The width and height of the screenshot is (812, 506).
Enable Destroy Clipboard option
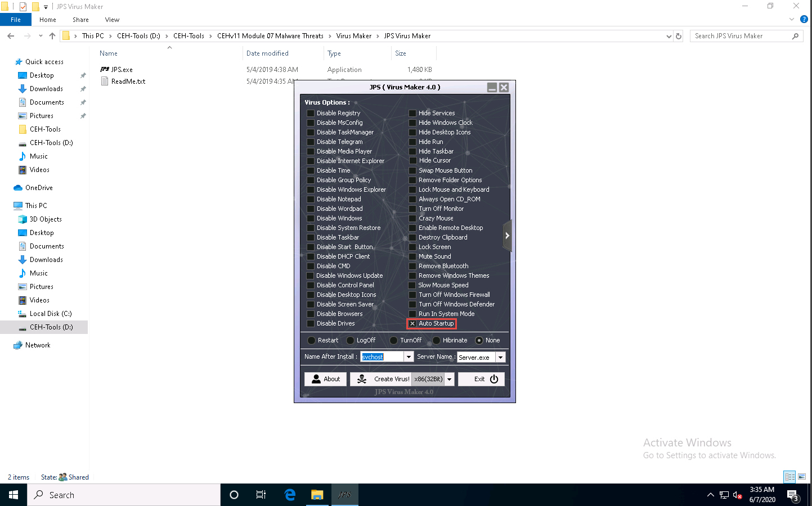[x=412, y=237]
